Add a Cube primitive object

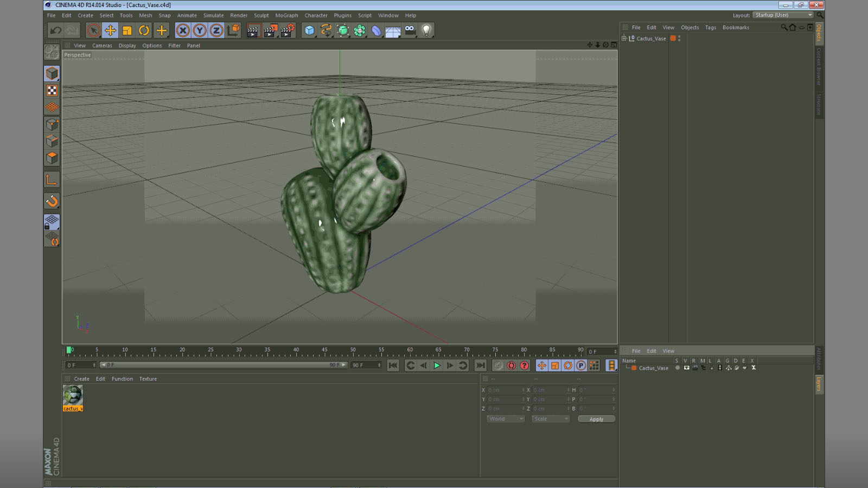(309, 30)
